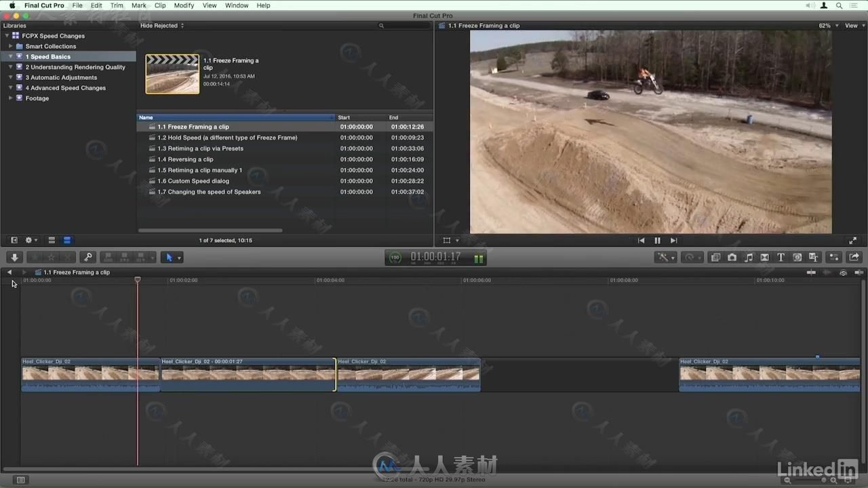Click the browser search field
The height and width of the screenshot is (488, 868).
[x=403, y=26]
